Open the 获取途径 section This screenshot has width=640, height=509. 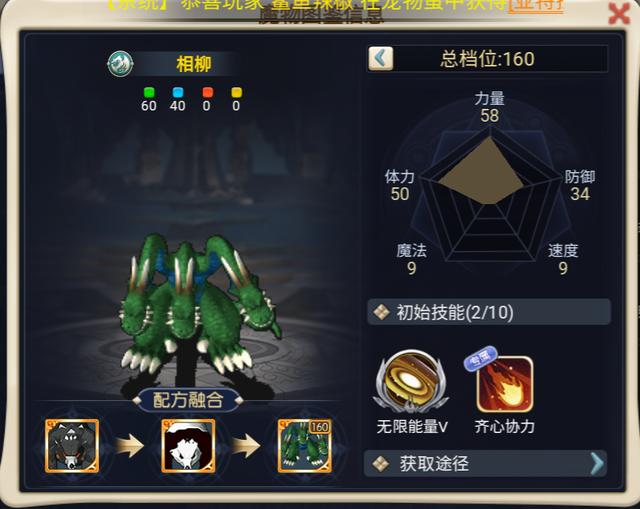click(485, 463)
